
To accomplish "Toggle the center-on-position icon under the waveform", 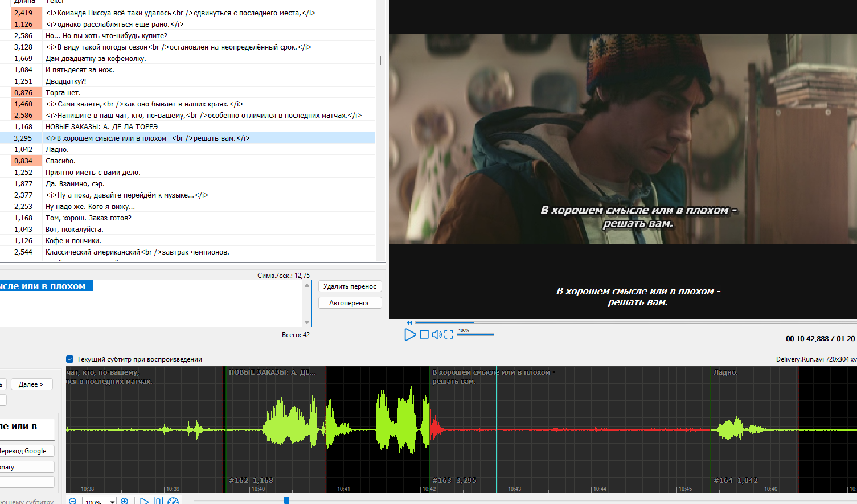I will click(158, 501).
